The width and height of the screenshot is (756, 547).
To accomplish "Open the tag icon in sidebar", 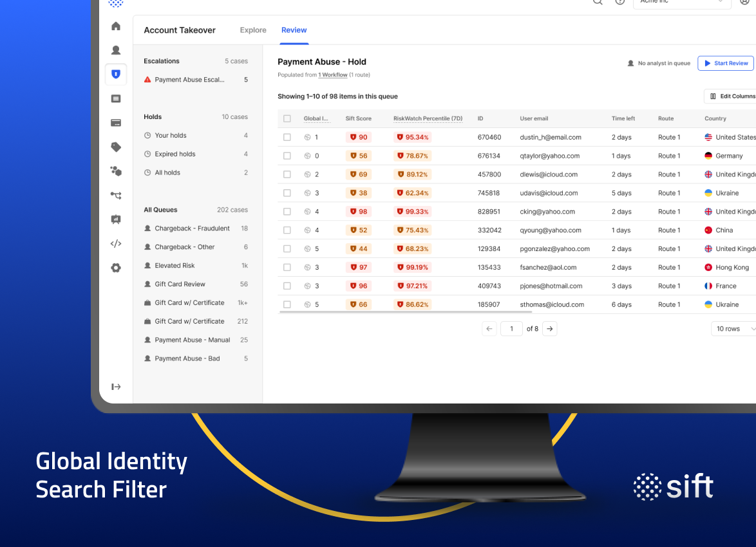I will pos(116,147).
